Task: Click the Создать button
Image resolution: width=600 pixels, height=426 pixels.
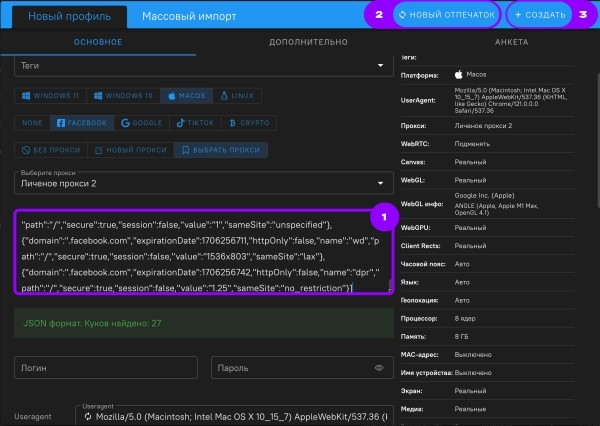Action: pyautogui.click(x=540, y=17)
